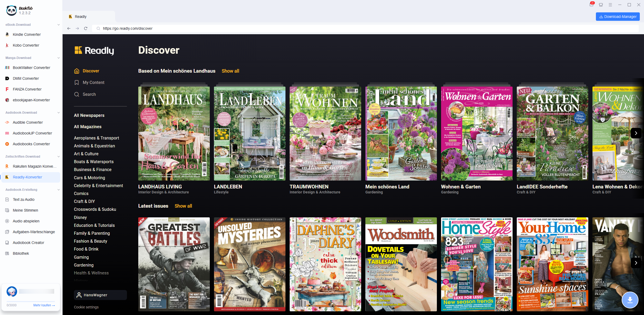644x315 pixels.
Task: Click the browser forward arrow
Action: tap(77, 28)
